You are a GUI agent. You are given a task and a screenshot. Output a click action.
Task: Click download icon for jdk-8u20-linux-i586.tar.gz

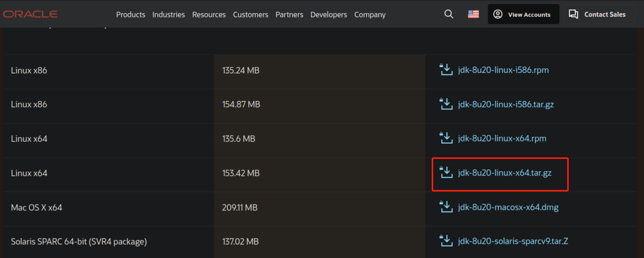click(x=446, y=104)
